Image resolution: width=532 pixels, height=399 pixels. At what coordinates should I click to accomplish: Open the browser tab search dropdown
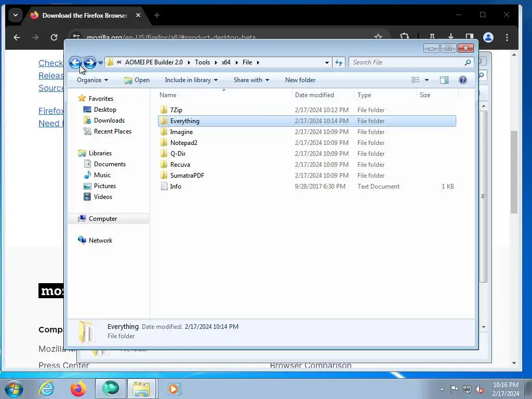point(15,15)
